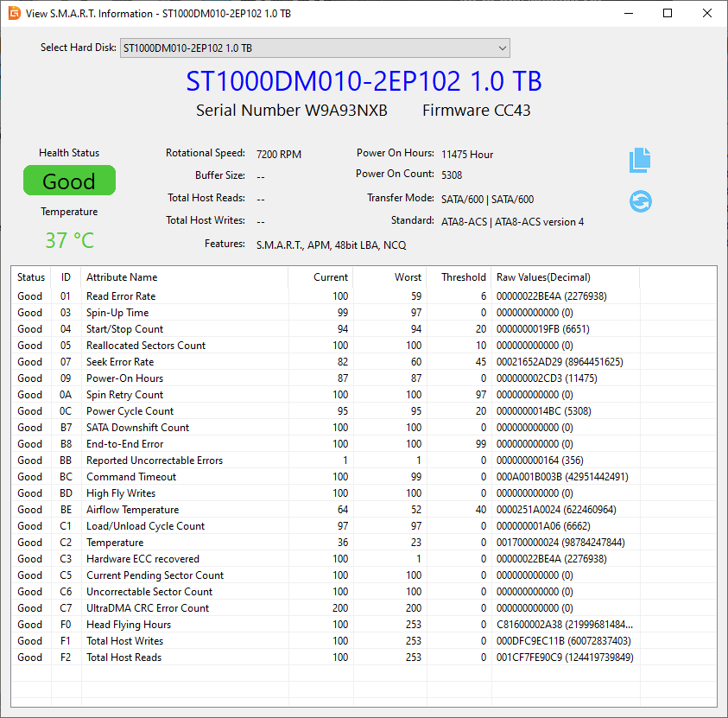This screenshot has width=728, height=718.
Task: Click the 37 °C temperature reading
Action: 69,240
